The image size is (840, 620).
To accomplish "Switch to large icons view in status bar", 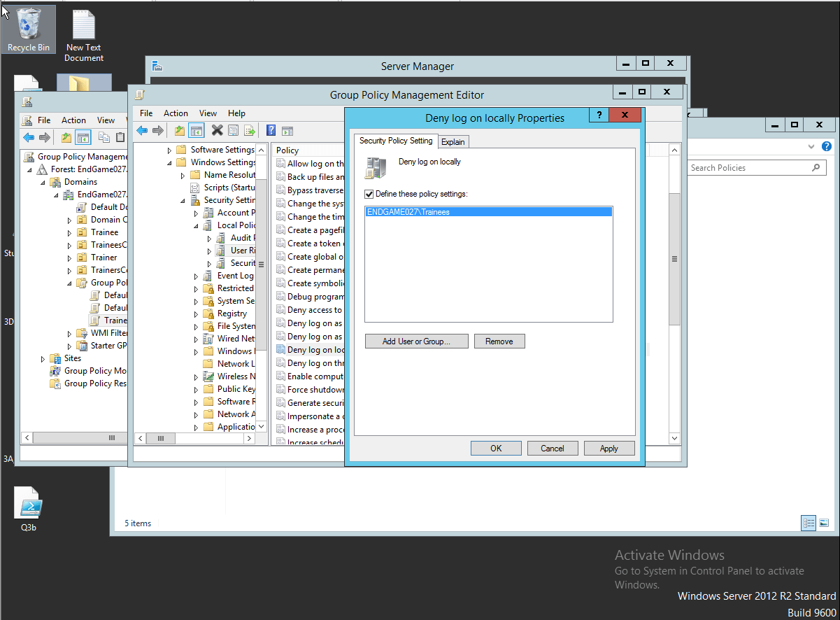I will tap(825, 523).
